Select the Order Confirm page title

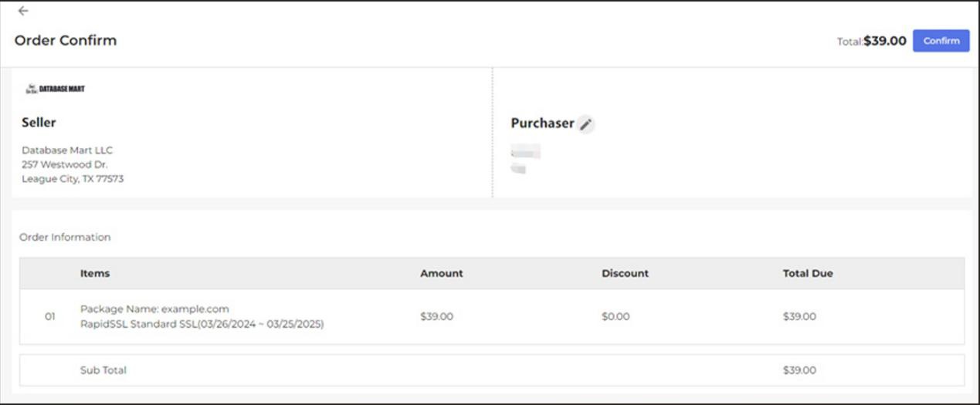coord(66,40)
